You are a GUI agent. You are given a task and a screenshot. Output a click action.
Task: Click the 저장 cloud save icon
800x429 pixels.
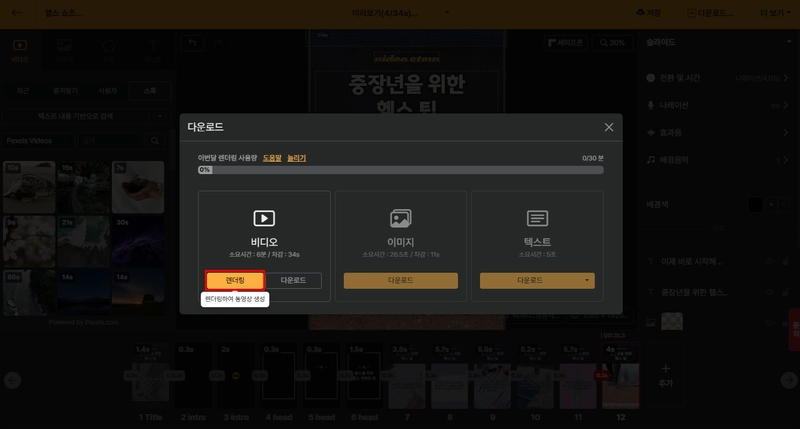point(640,13)
